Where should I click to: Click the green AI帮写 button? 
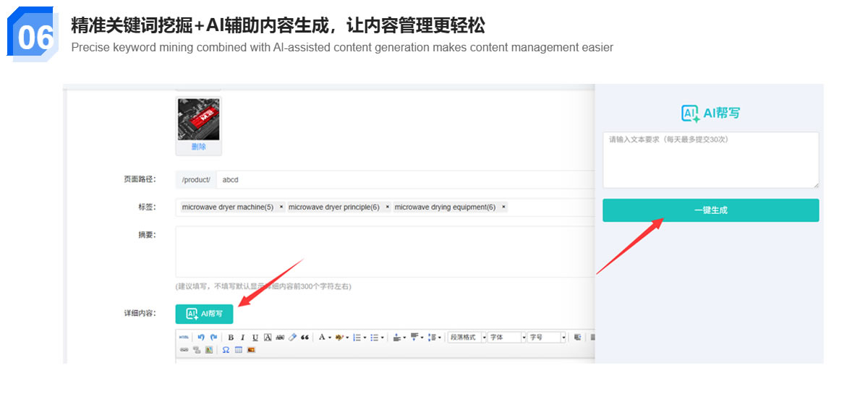(204, 314)
